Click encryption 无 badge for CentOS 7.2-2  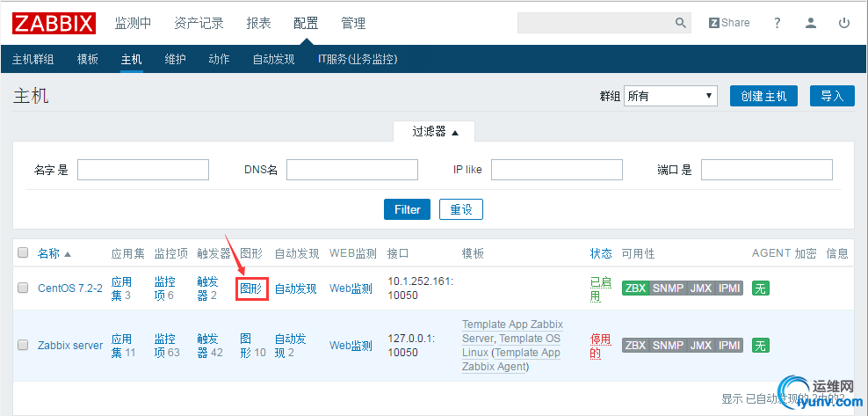(761, 288)
